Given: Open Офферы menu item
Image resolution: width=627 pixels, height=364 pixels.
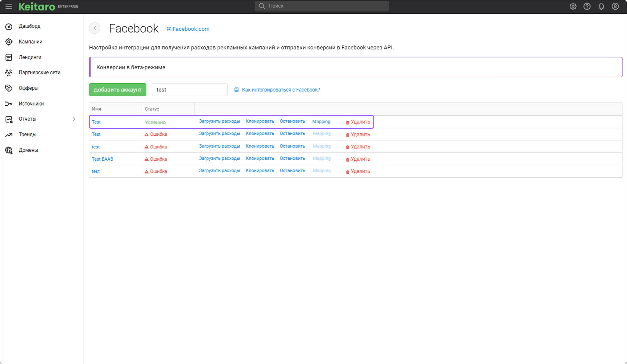Looking at the screenshot, I should [29, 88].
